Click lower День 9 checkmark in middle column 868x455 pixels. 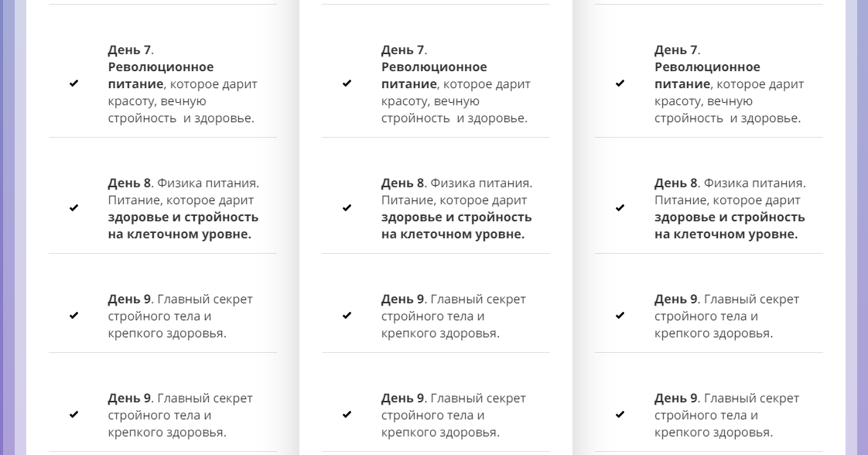tap(347, 415)
